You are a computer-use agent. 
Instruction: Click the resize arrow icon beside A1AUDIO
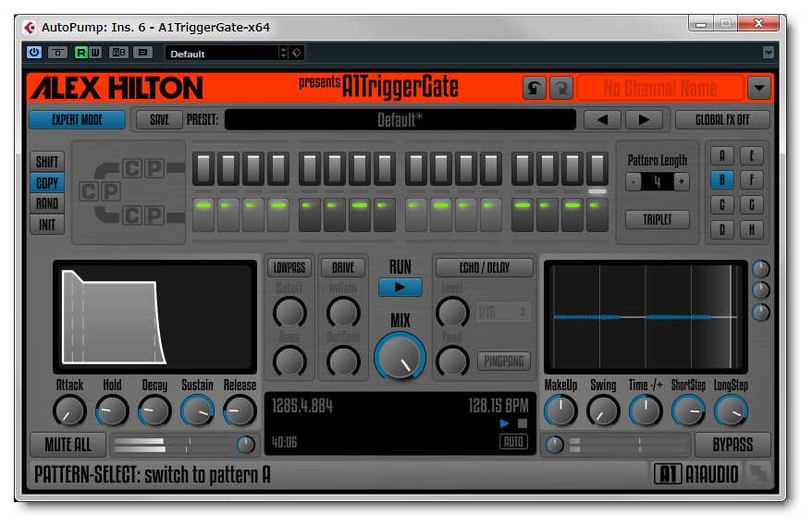click(758, 473)
